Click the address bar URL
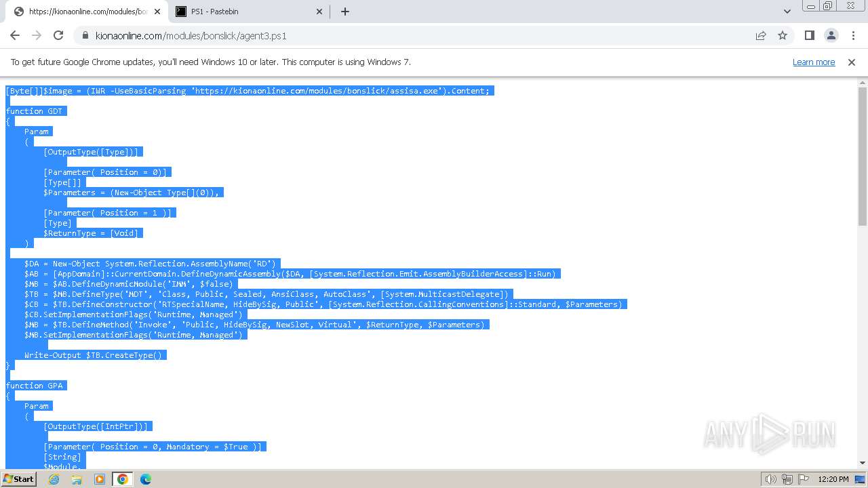 191,36
